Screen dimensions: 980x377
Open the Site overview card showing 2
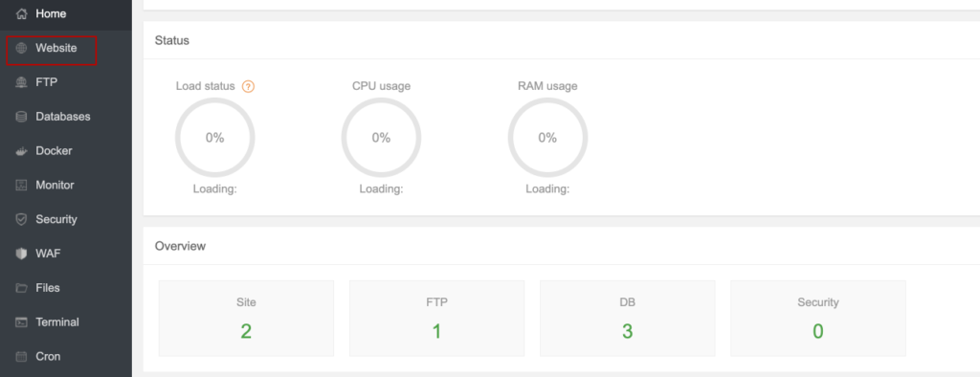(x=246, y=319)
